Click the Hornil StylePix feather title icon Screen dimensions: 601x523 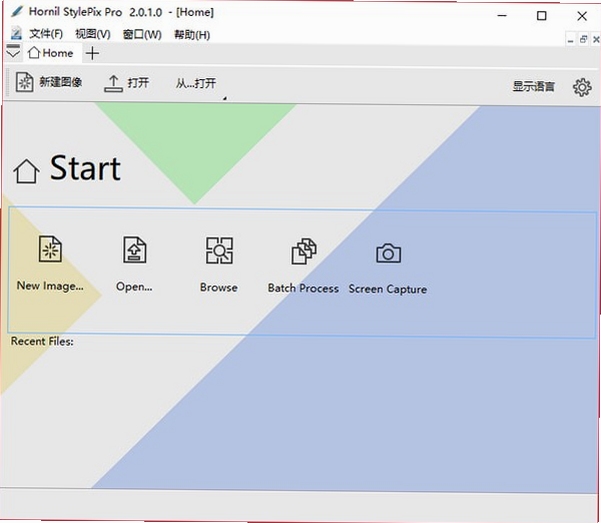pos(17,12)
